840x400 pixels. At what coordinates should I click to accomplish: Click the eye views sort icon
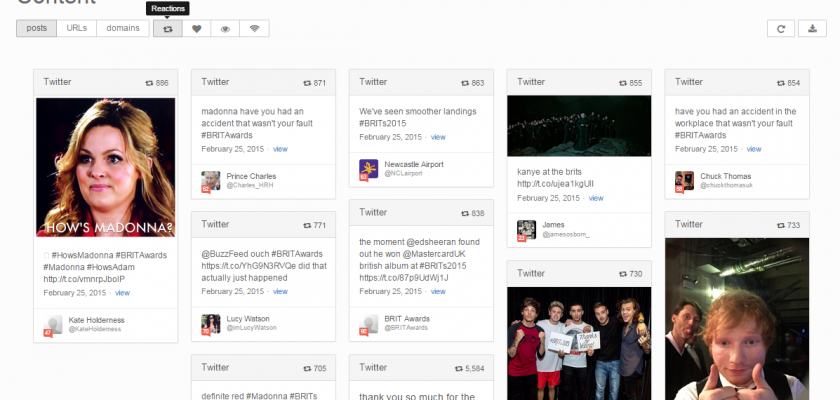[x=225, y=29]
